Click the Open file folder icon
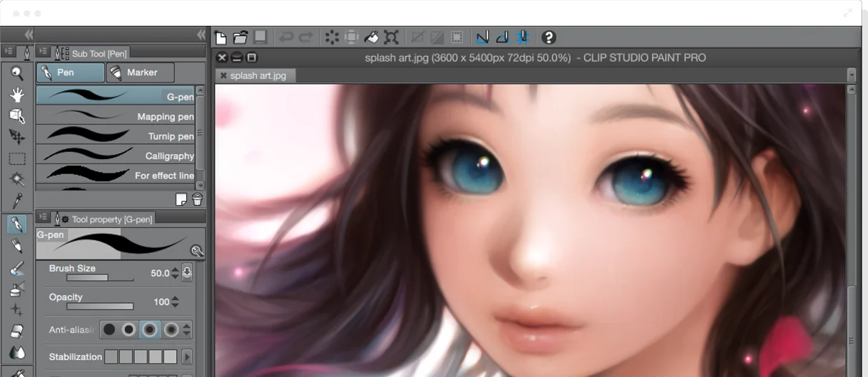Viewport: 868px width, 377px height. coord(240,37)
